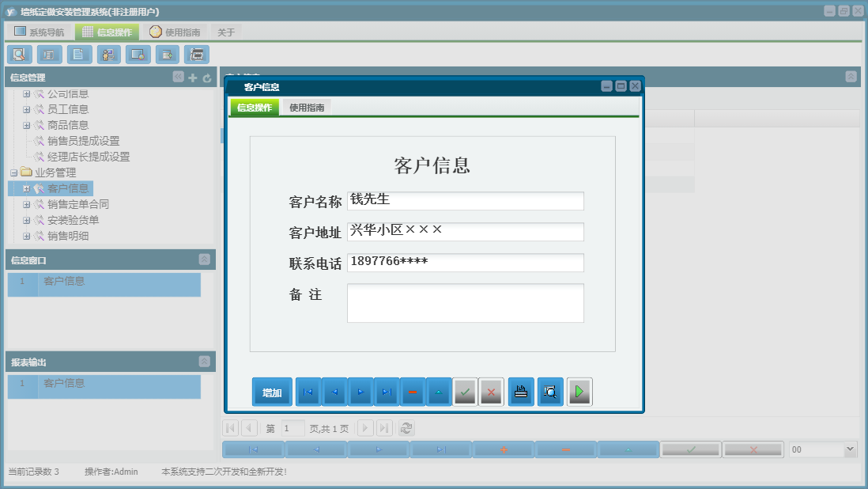Confirm with green checkmark in dialog
The height and width of the screenshot is (489, 868).
465,392
